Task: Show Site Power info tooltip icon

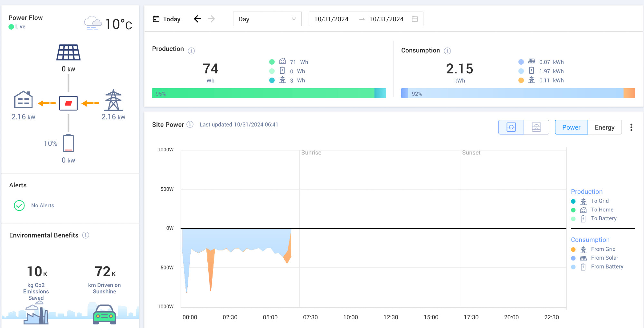Action: 190,124
